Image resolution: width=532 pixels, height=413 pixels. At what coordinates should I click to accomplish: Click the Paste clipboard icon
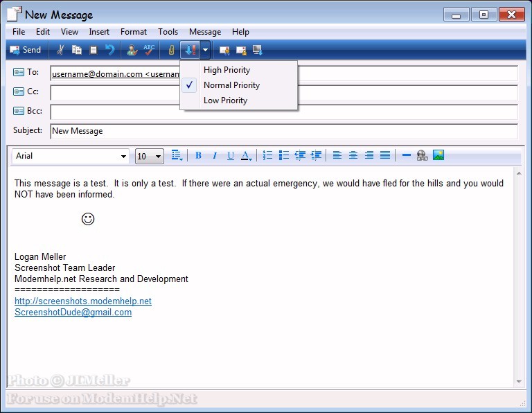pos(94,50)
